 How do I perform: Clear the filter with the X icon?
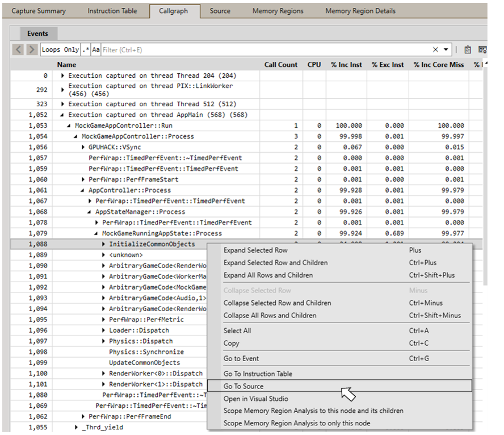(435, 49)
